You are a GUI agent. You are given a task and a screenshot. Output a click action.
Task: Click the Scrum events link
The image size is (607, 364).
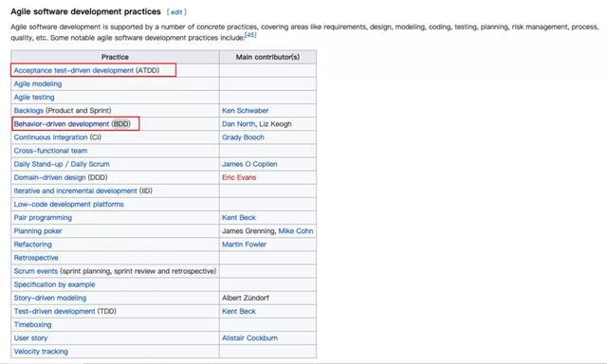point(36,271)
